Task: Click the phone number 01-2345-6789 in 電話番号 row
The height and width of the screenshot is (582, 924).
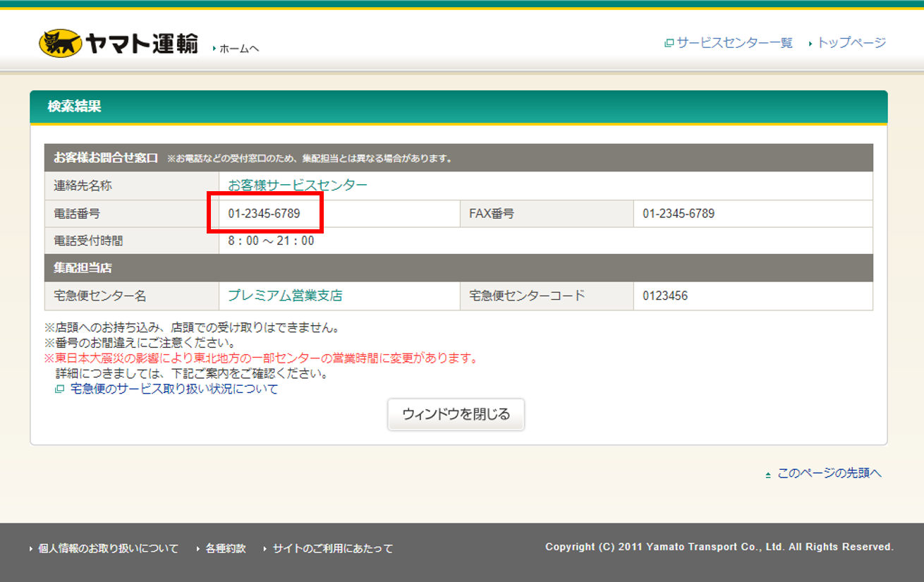Action: pos(264,213)
